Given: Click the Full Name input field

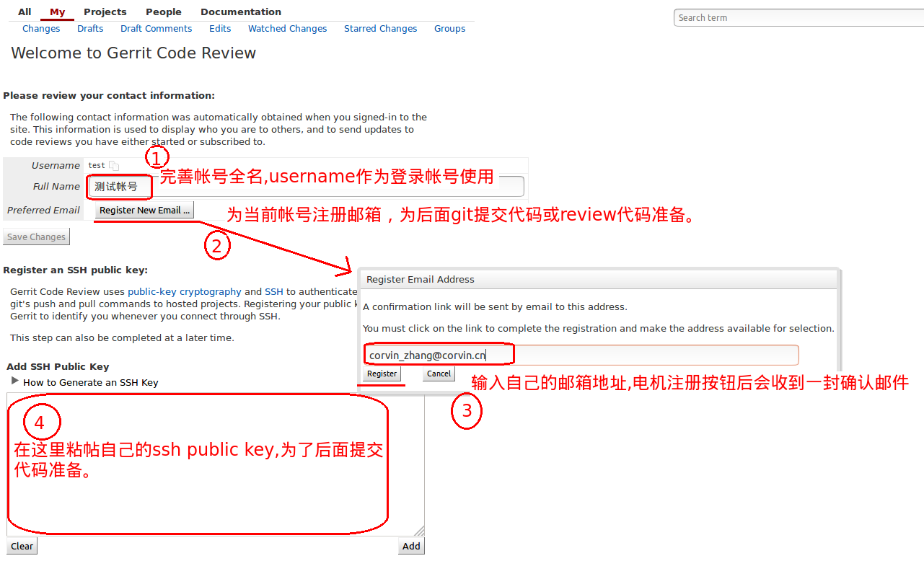Looking at the screenshot, I should 306,187.
